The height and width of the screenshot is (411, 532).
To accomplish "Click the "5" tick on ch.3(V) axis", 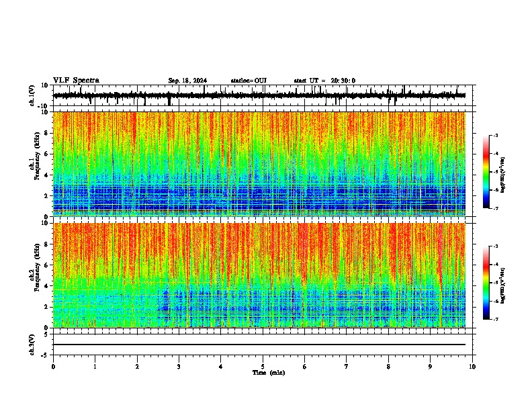I will (x=47, y=334).
